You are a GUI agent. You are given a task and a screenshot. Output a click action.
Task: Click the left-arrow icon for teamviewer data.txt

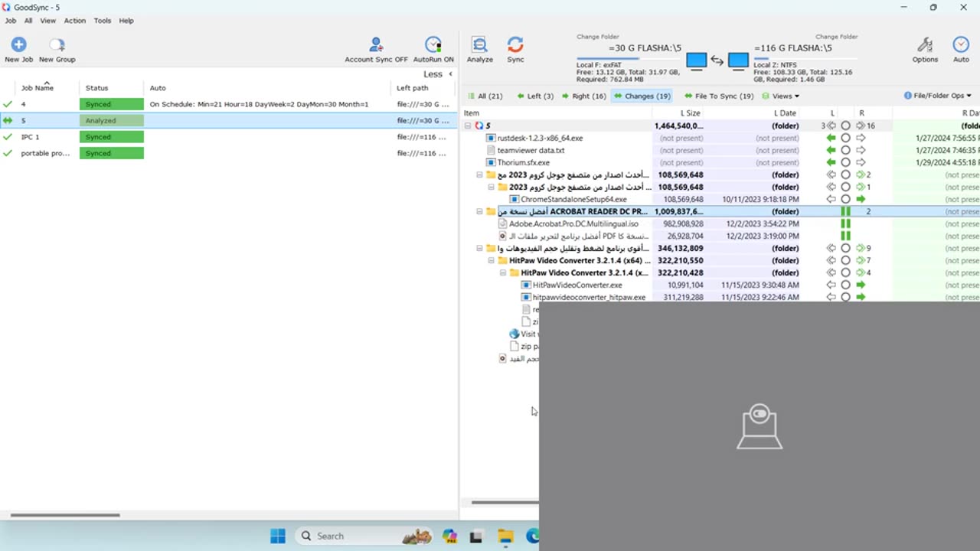click(831, 150)
